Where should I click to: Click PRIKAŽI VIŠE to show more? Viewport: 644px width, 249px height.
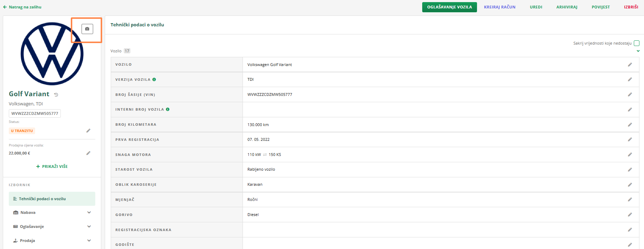[52, 166]
